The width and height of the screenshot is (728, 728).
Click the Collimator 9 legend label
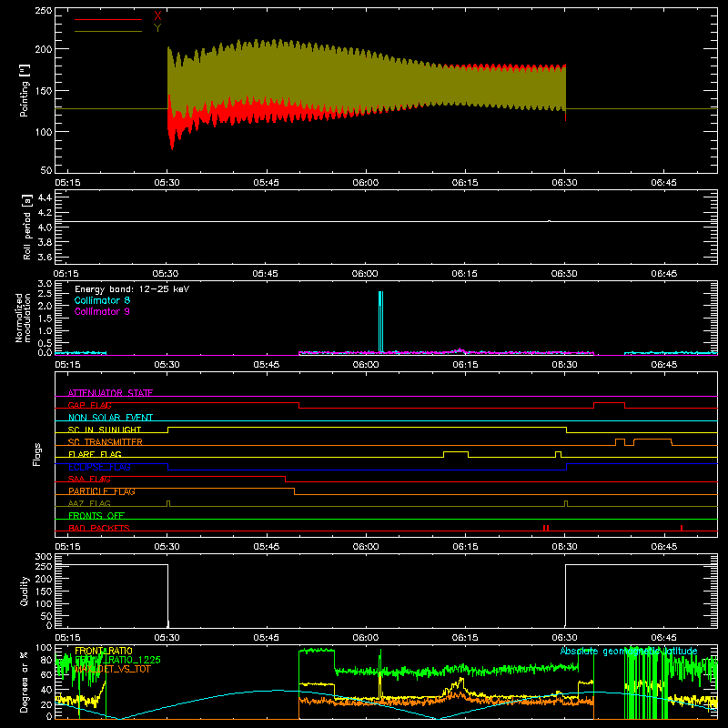click(102, 311)
